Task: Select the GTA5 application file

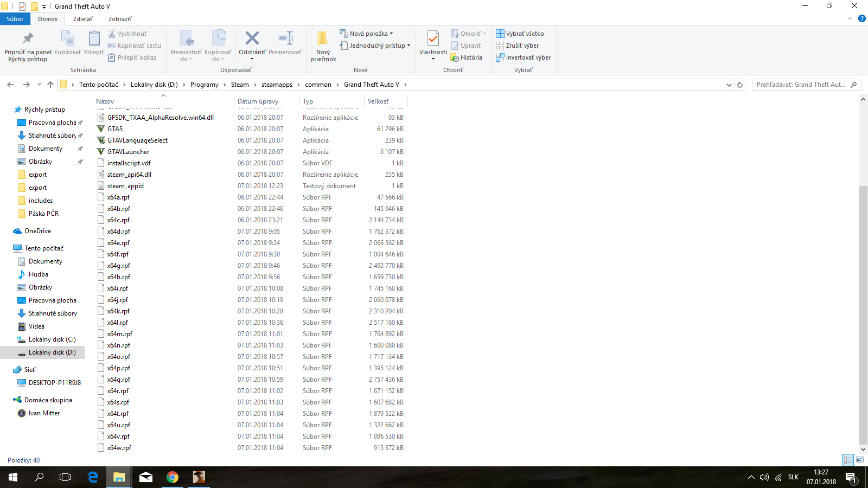Action: [115, 129]
